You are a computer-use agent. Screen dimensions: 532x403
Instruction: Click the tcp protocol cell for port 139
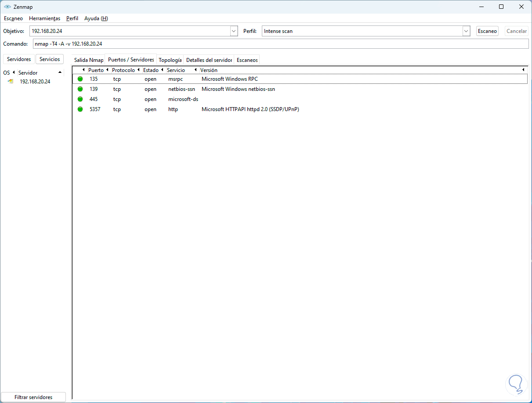(117, 89)
